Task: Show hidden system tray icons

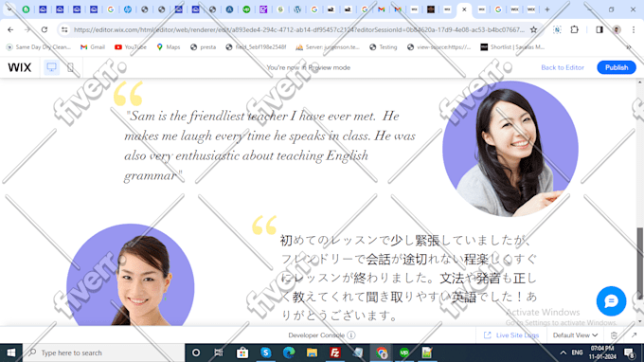Action: coord(563,353)
